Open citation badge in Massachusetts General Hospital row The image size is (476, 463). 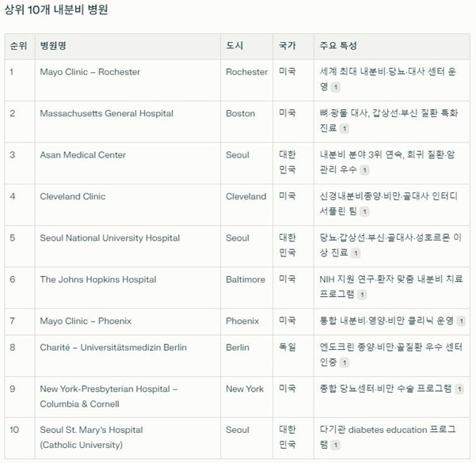click(x=345, y=129)
